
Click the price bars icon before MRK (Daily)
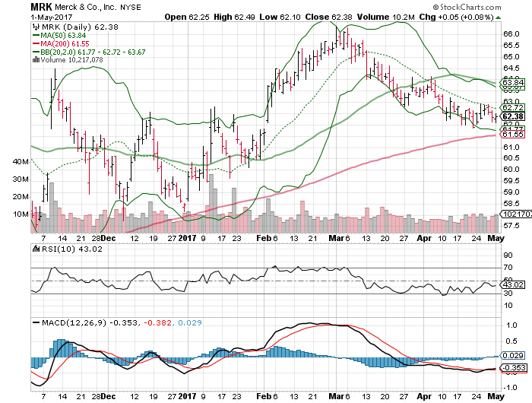pyautogui.click(x=35, y=27)
